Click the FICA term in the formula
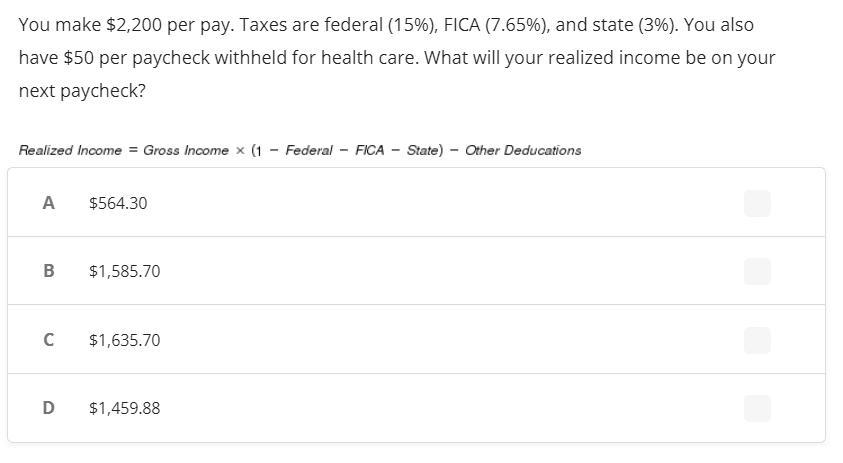The height and width of the screenshot is (463, 843). point(370,151)
